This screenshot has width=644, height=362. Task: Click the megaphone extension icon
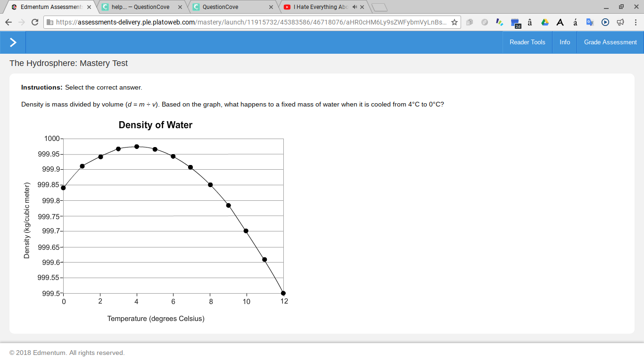click(x=620, y=22)
